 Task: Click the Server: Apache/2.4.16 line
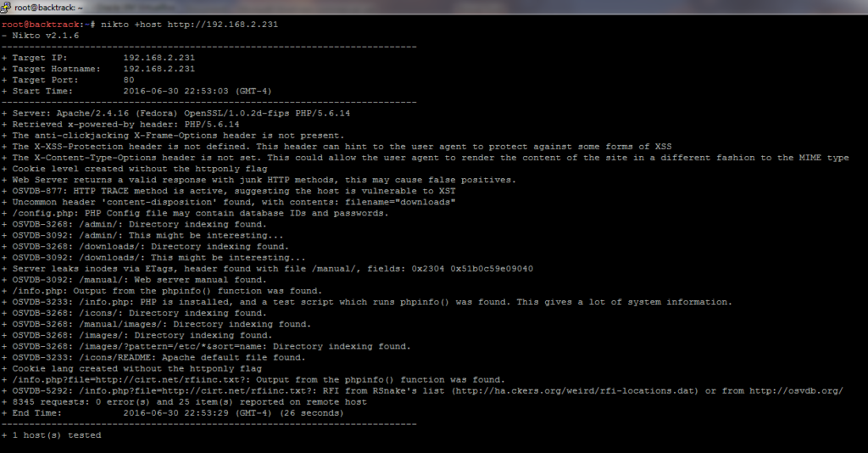click(181, 113)
